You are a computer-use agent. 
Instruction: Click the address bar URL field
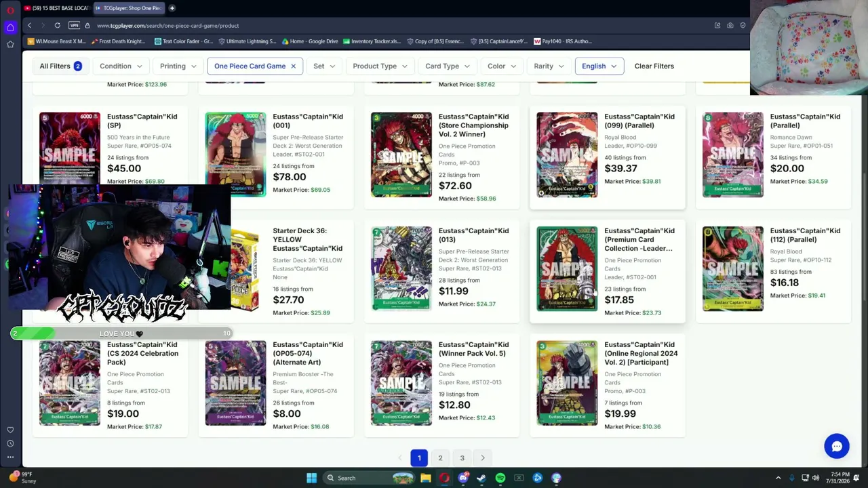400,26
